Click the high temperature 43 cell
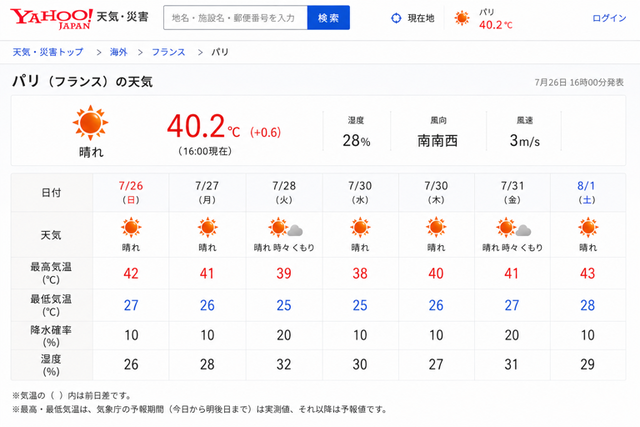The width and height of the screenshot is (640, 427). (x=588, y=274)
